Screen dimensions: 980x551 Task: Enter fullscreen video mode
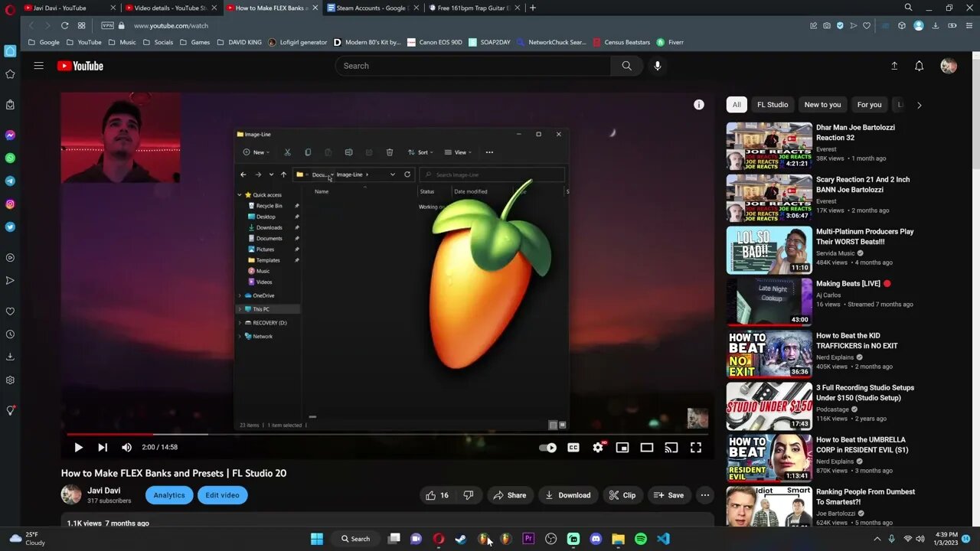coord(696,448)
